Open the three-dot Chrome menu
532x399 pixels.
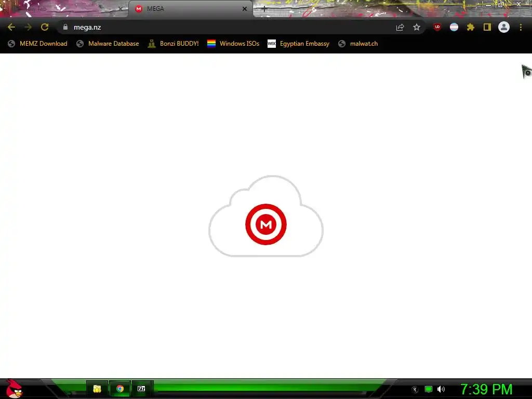click(521, 27)
